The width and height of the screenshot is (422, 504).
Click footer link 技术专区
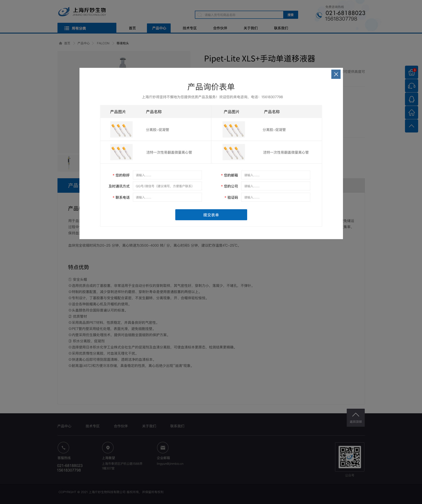(x=92, y=426)
